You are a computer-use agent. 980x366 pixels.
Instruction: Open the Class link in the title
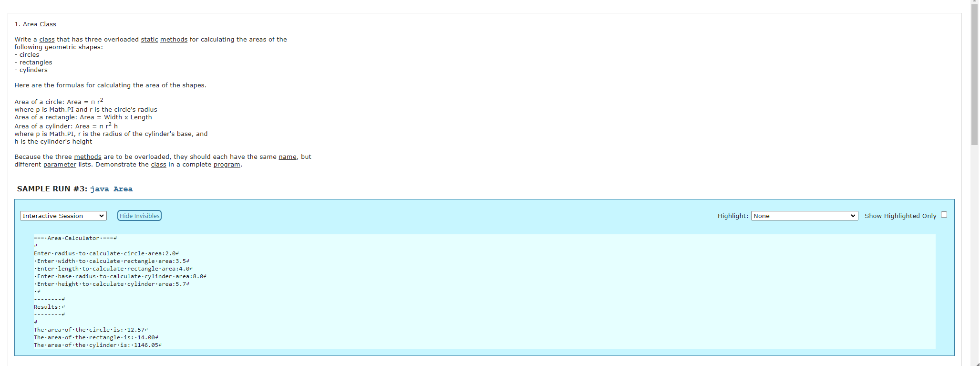pos(48,24)
